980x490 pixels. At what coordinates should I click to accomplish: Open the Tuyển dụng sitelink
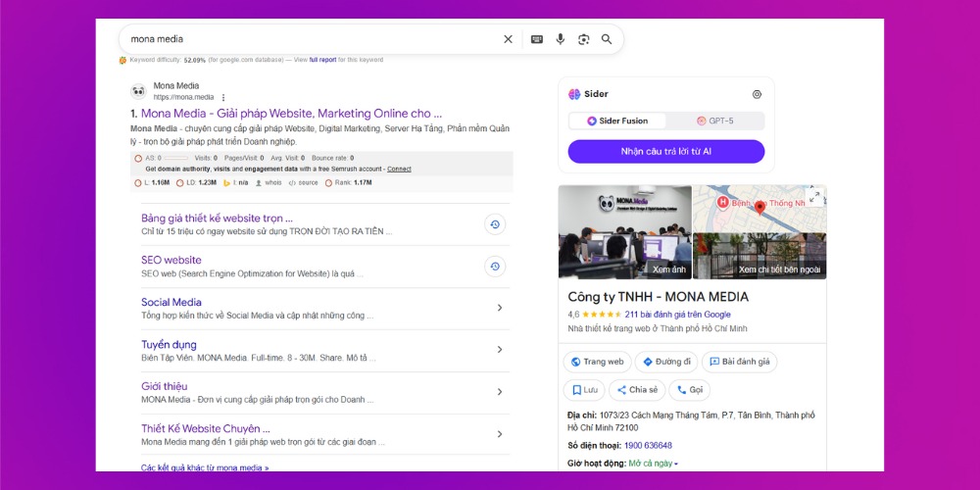(169, 344)
